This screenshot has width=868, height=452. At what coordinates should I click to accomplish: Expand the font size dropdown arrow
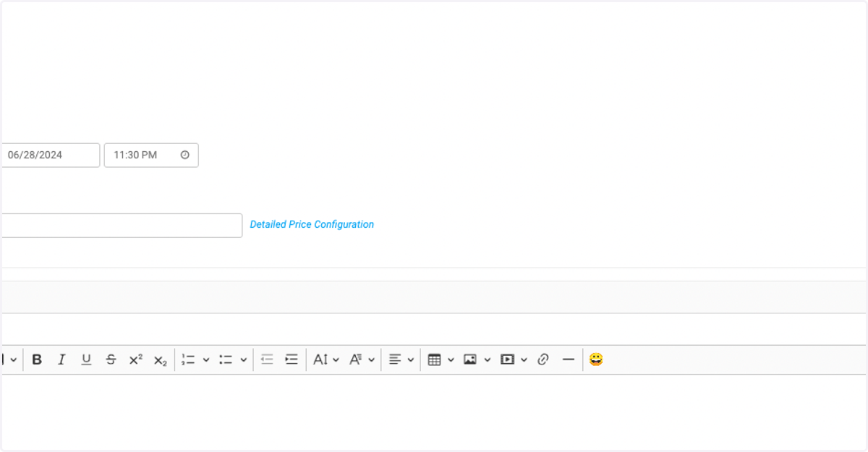pos(336,359)
